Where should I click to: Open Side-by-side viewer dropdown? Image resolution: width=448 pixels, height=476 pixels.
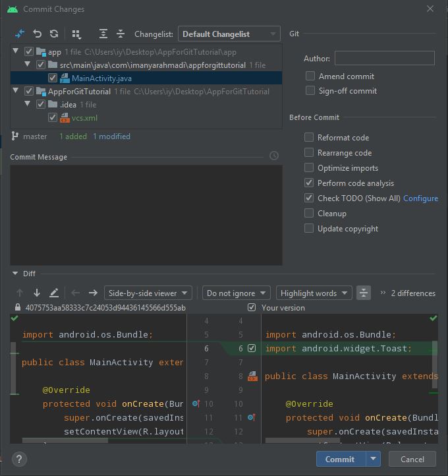[148, 293]
